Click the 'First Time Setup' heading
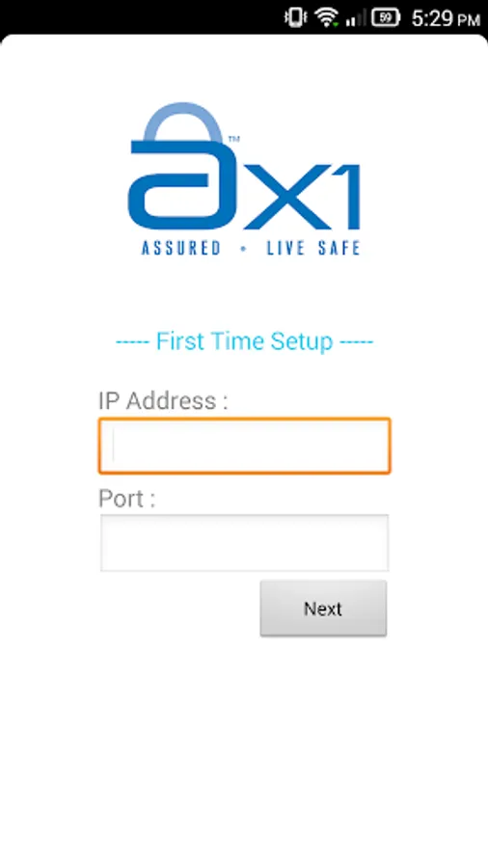The height and width of the screenshot is (868, 488). pyautogui.click(x=245, y=341)
